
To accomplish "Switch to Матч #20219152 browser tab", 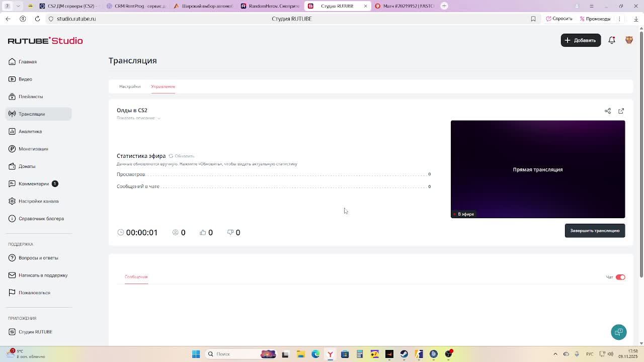I will pos(404,6).
